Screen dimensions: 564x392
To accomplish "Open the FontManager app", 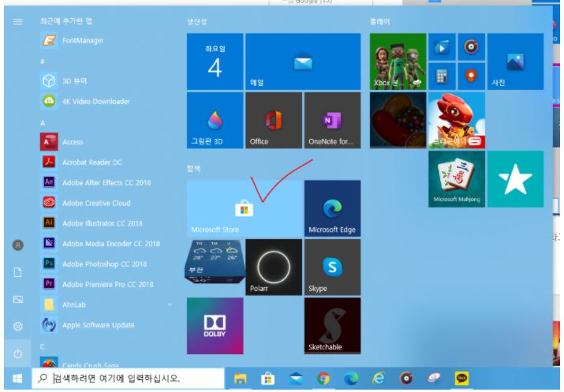I will coord(72,41).
